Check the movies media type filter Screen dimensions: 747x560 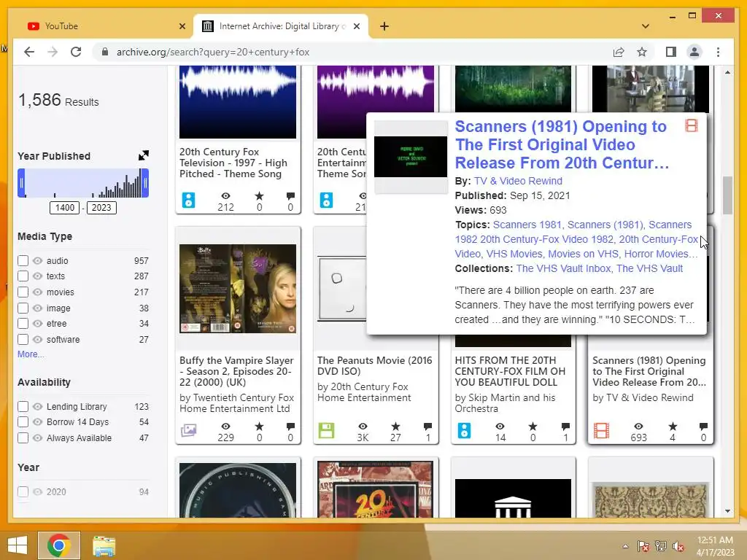tap(23, 292)
